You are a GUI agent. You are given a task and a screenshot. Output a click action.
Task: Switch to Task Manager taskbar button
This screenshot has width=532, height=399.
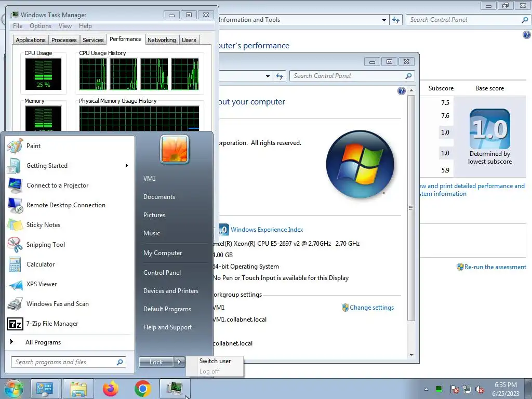(175, 389)
